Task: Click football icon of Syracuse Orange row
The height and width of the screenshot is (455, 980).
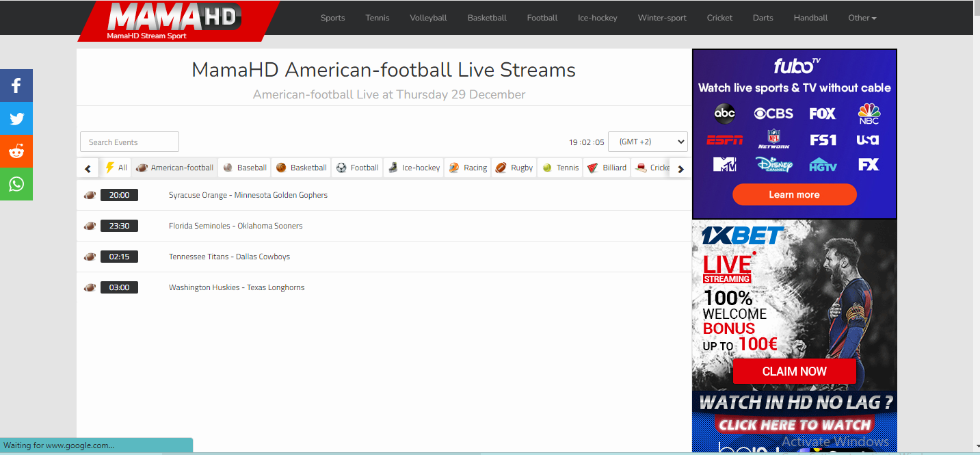Action: click(x=90, y=195)
